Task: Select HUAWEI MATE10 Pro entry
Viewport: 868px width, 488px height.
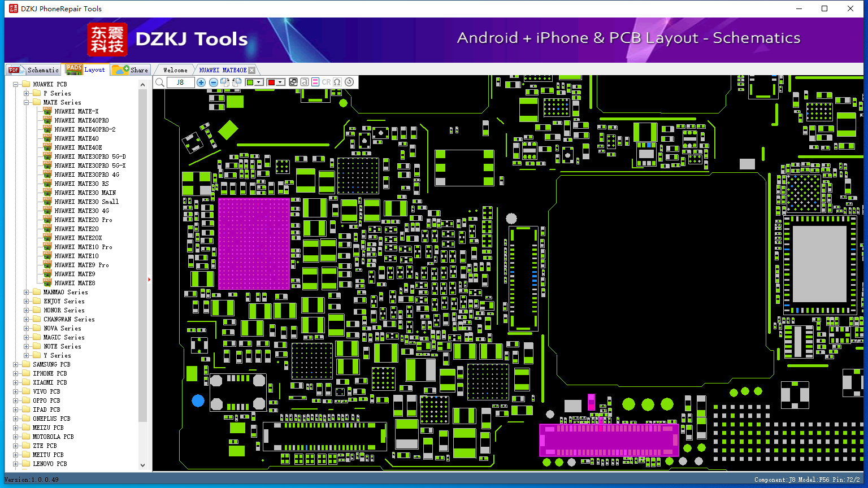Action: (83, 247)
